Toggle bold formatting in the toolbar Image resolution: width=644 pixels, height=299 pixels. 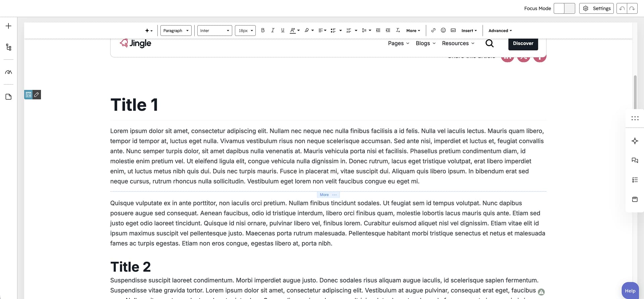263,31
